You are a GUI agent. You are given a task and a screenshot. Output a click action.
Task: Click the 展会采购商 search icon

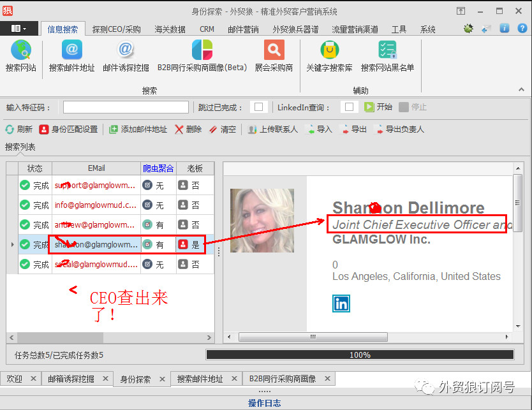pos(274,50)
